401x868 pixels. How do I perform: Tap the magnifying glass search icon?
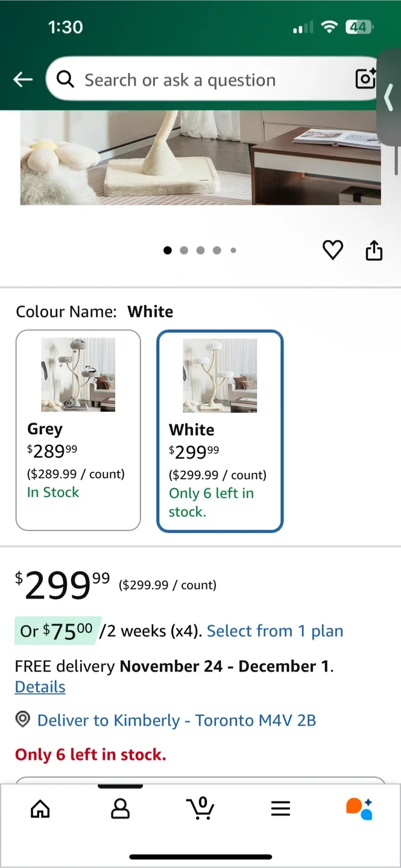[65, 79]
